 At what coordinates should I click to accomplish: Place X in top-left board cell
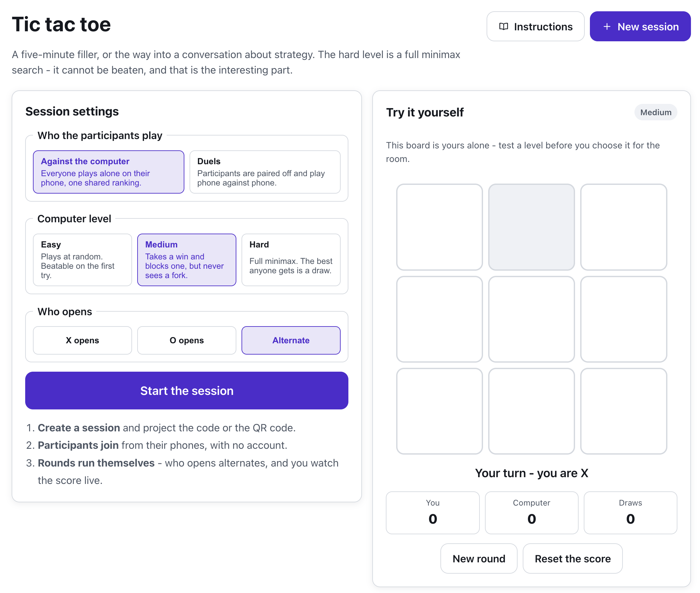(x=439, y=227)
